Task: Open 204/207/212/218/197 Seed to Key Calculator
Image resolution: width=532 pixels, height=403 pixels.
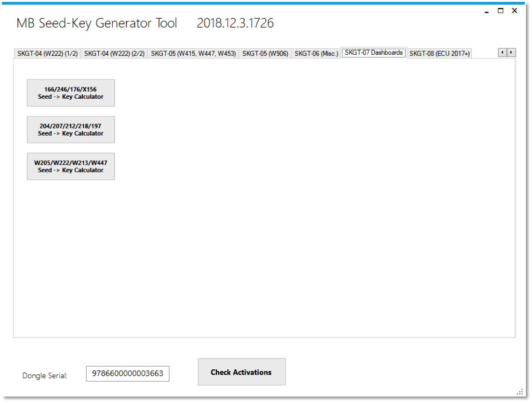Action: [71, 130]
